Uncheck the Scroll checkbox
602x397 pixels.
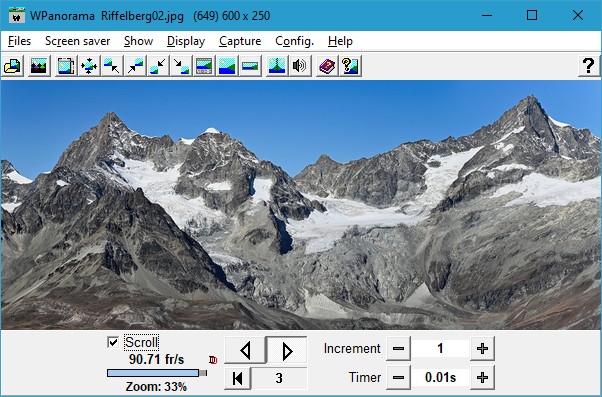point(113,342)
